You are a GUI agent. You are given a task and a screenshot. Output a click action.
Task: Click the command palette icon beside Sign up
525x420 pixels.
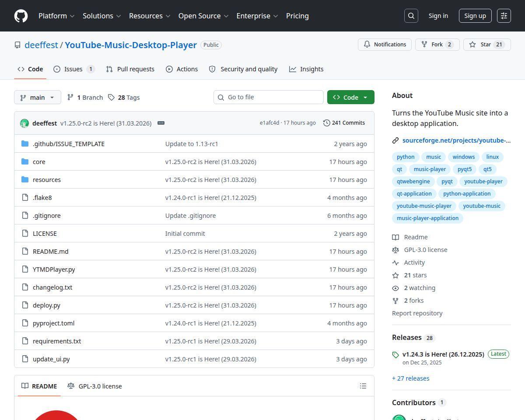pos(504,16)
